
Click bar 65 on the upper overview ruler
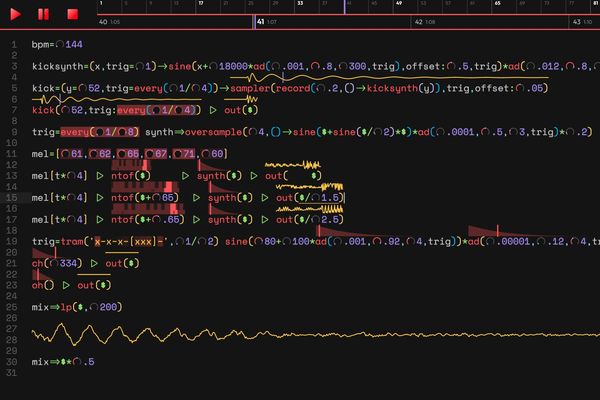coord(497,3)
